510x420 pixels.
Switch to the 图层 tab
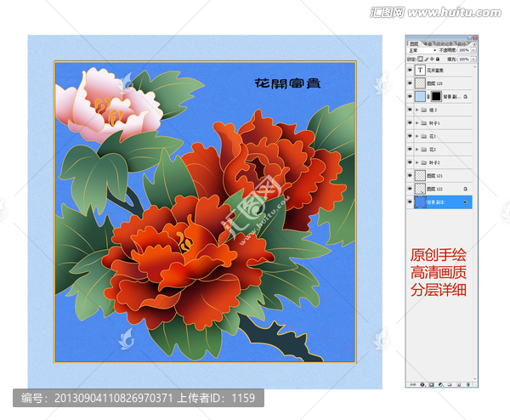tap(414, 44)
